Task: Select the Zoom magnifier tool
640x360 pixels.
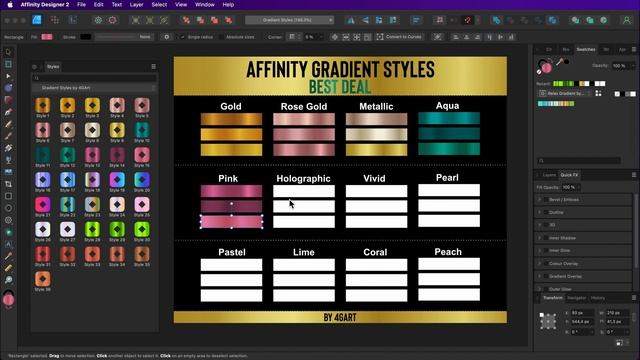Action: coord(8,280)
